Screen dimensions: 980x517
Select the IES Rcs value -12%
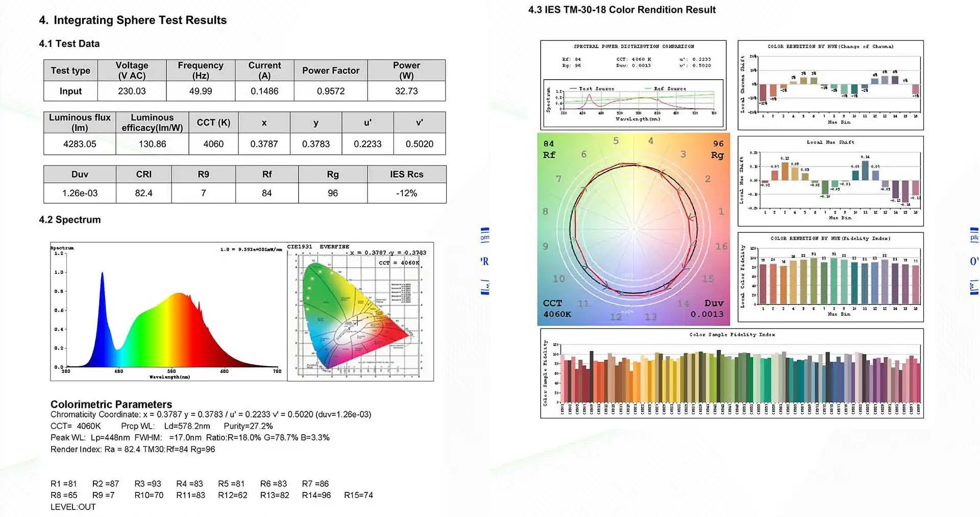tap(407, 193)
